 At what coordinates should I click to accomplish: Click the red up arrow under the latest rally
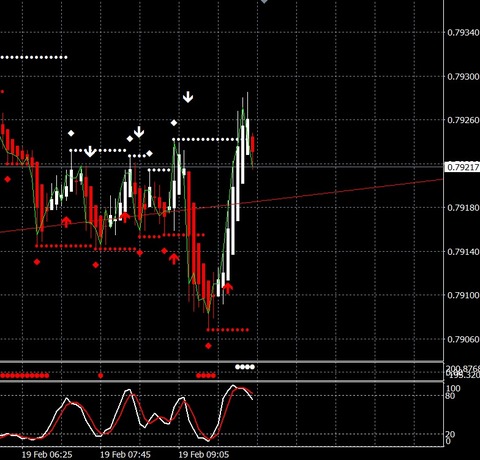tap(227, 288)
